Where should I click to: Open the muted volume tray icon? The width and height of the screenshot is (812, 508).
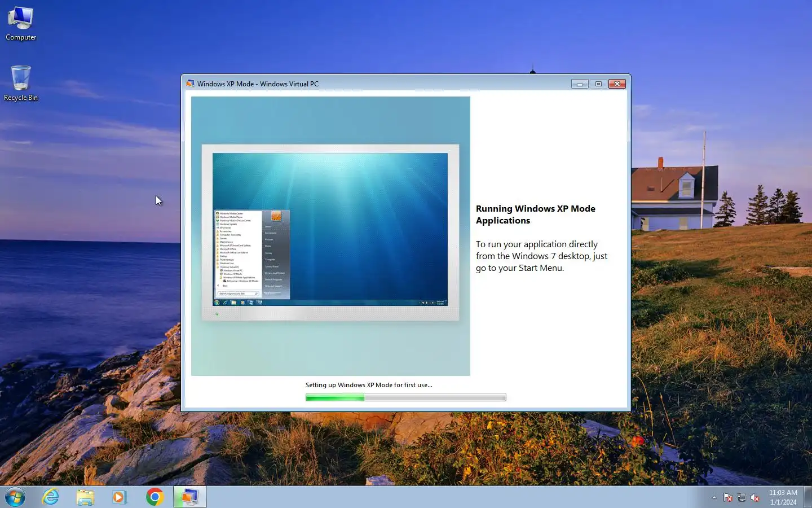[x=755, y=498]
